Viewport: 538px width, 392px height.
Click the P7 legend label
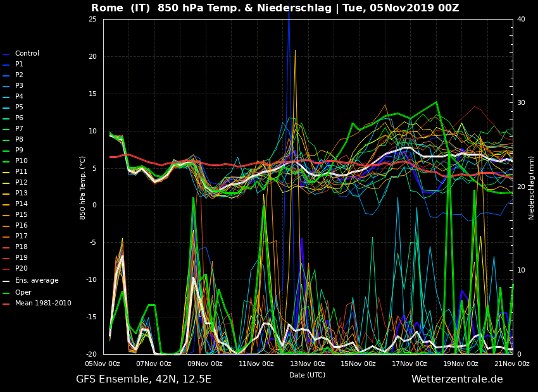pyautogui.click(x=19, y=128)
